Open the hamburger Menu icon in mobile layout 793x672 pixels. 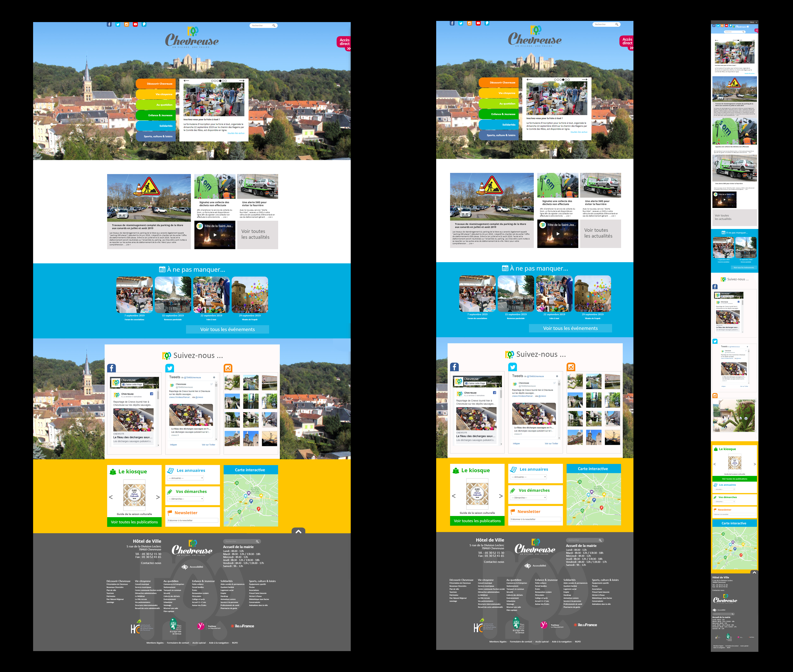756,22
